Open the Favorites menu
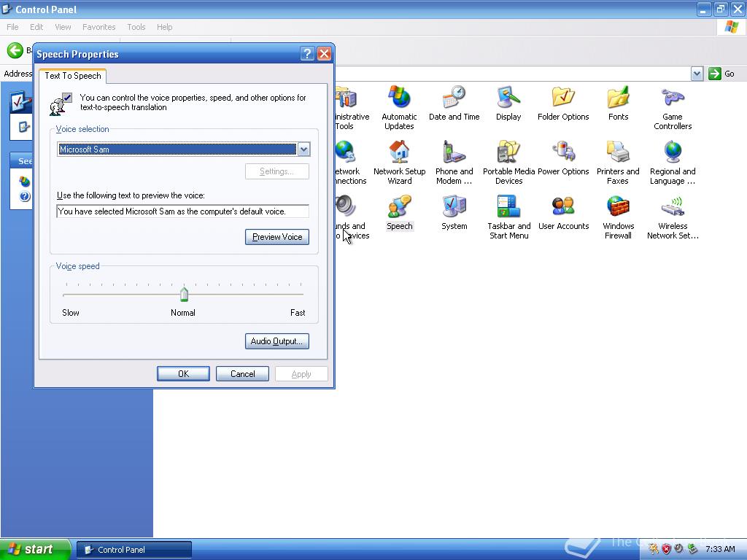The height and width of the screenshot is (560, 747). pos(98,27)
